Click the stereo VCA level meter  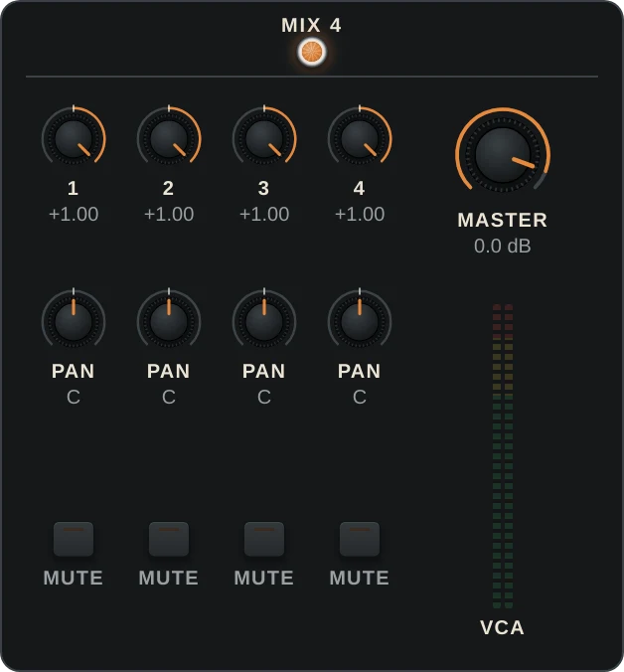tap(503, 456)
